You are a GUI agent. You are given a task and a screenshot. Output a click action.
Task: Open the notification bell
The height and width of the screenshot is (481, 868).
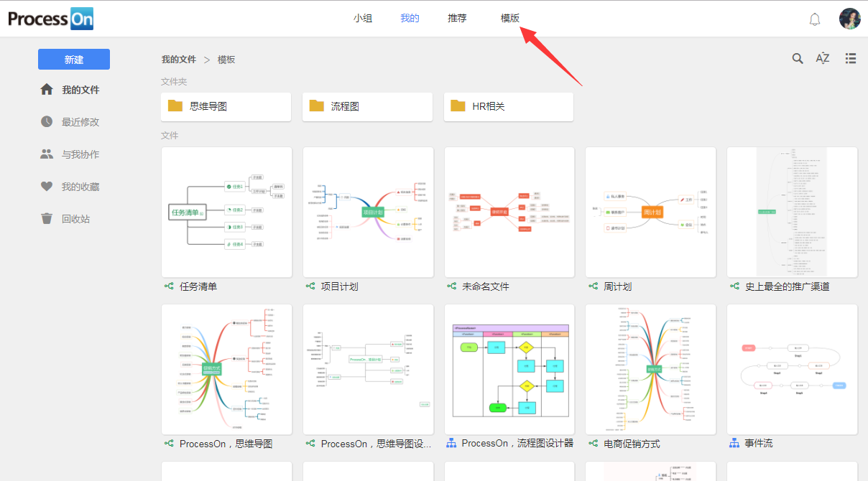815,19
